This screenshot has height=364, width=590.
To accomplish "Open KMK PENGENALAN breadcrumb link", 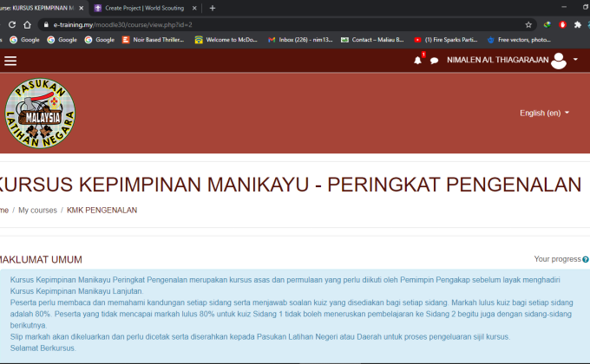I will [x=102, y=211].
